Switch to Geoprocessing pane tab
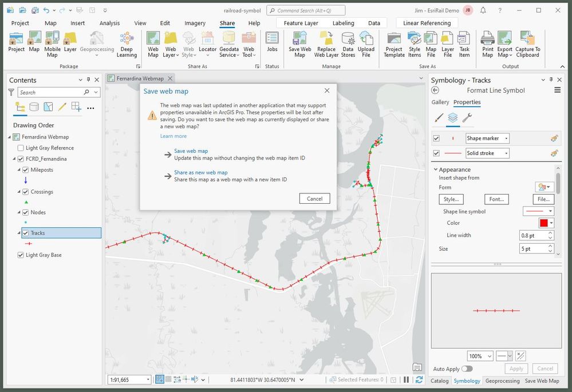The image size is (572, 392). [502, 381]
